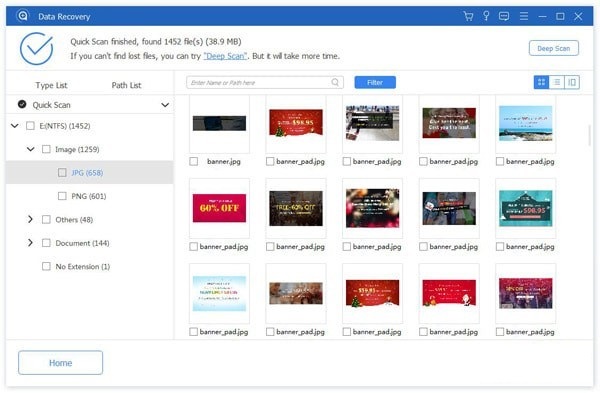
Task: Click the Quick Scan finished status text
Action: coord(156,42)
